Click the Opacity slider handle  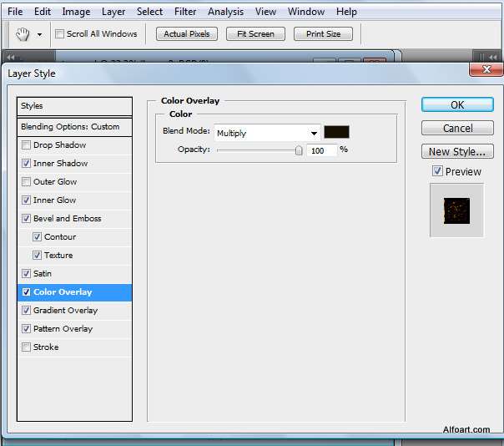(299, 150)
